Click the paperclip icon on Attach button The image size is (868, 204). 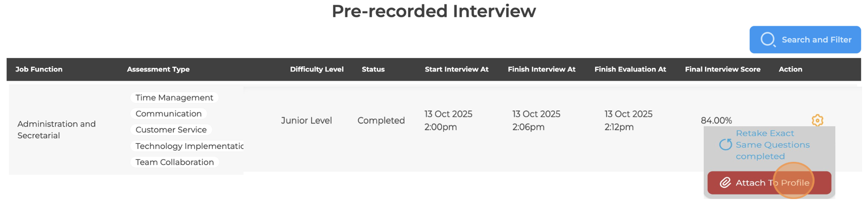coord(725,183)
